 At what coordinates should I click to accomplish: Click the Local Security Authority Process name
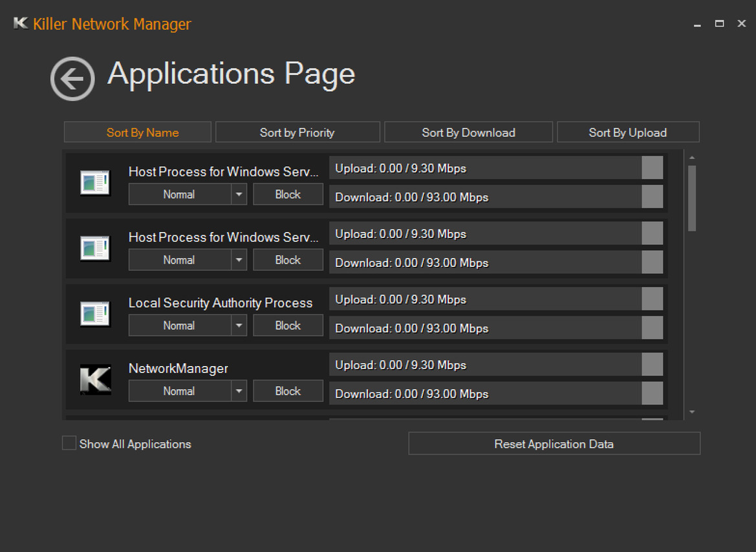[x=221, y=303]
